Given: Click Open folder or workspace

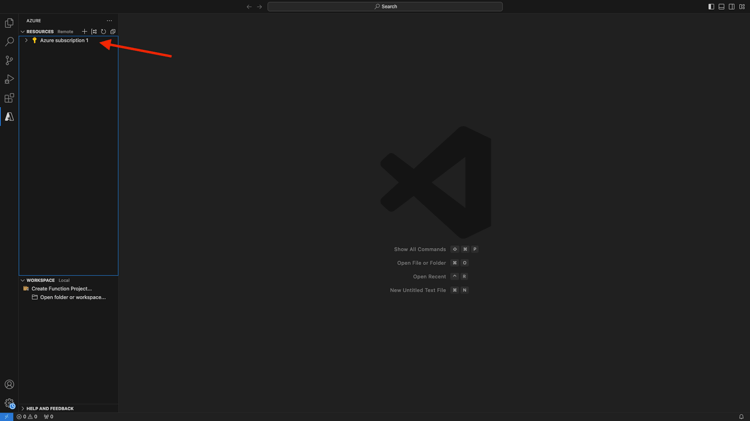Looking at the screenshot, I should (x=73, y=298).
